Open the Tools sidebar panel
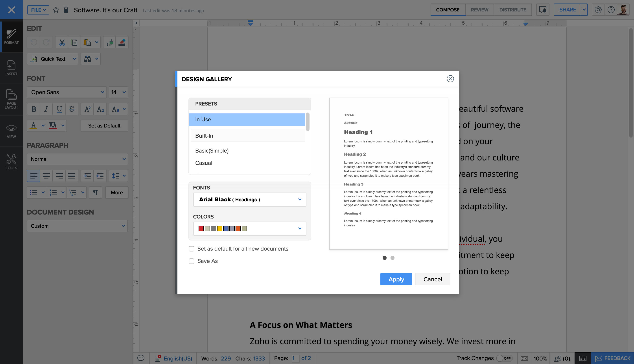The width and height of the screenshot is (634, 364). tap(11, 162)
